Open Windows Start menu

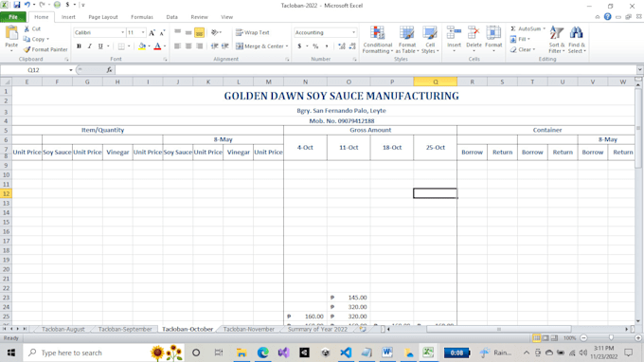11,353
